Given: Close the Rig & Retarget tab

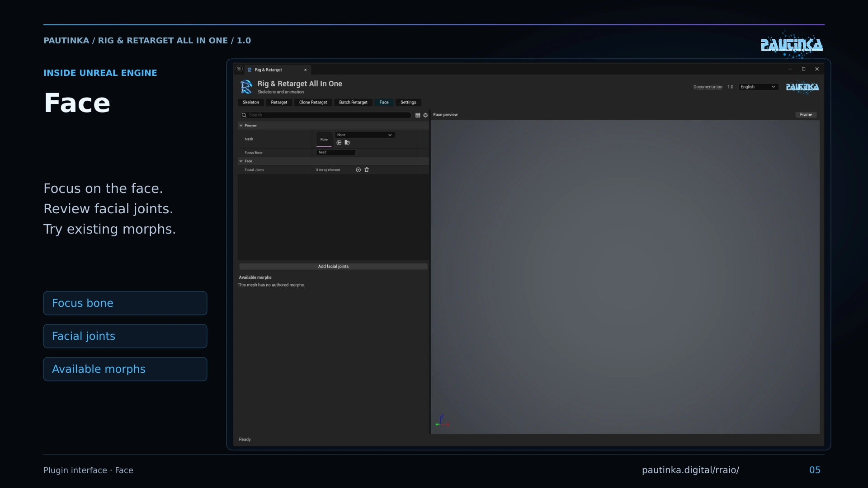Looking at the screenshot, I should 306,70.
